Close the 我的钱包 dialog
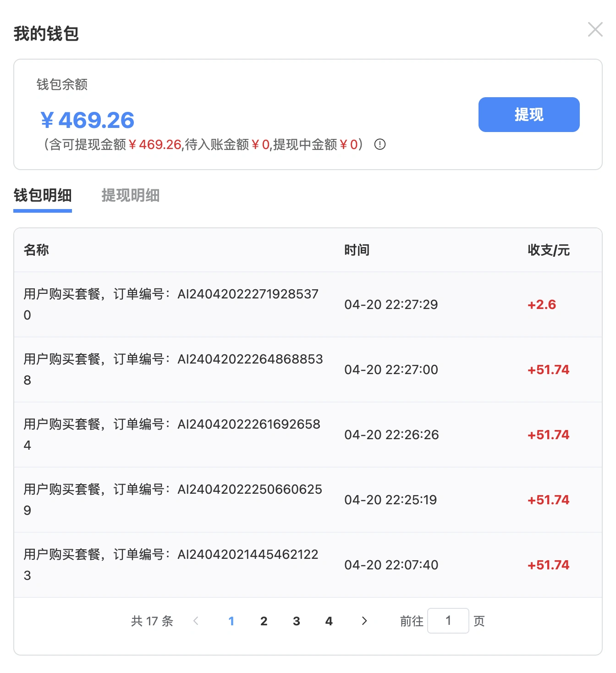This screenshot has width=616, height=673. coord(595,29)
